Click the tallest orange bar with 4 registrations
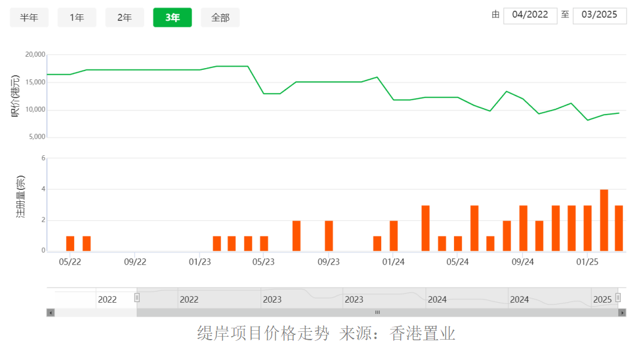 pyautogui.click(x=604, y=220)
